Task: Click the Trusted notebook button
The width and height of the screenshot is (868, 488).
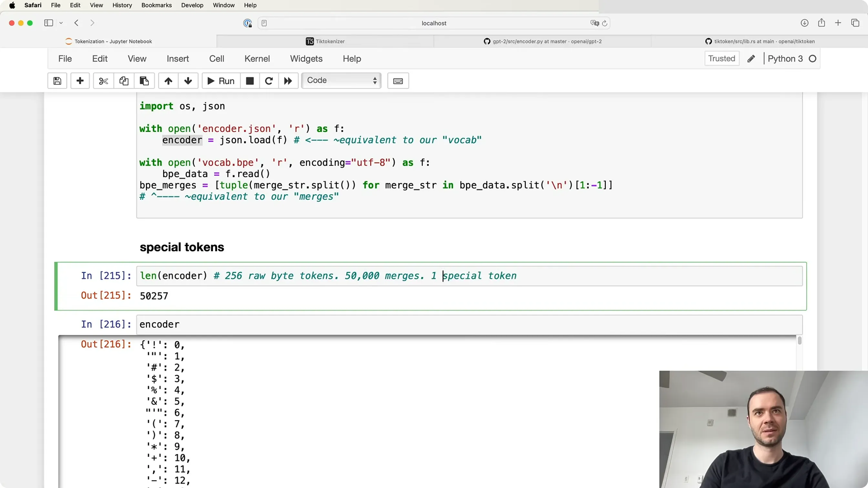Action: point(722,59)
